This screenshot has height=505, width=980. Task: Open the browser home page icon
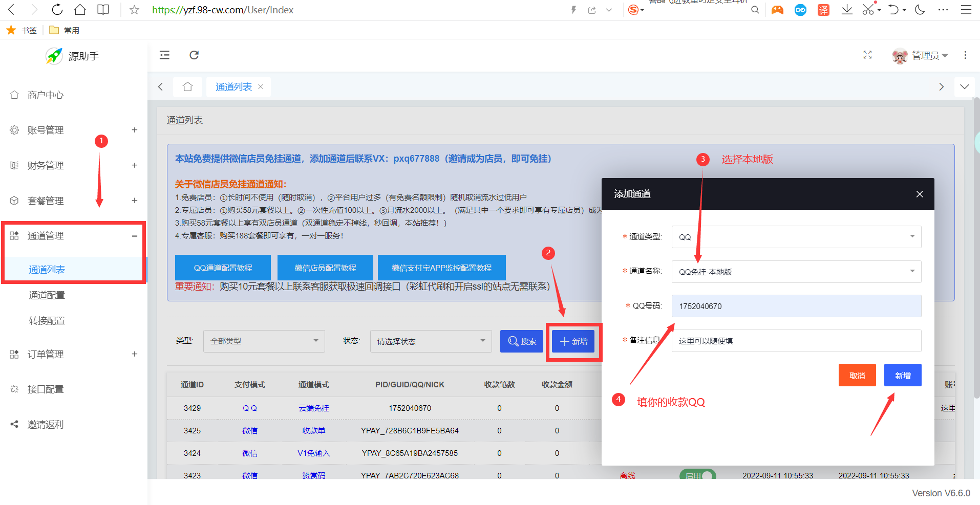[x=80, y=9]
